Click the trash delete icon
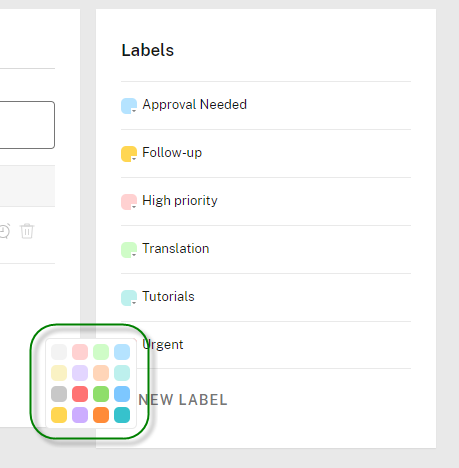Viewport: 459px width, 468px height. coord(27,231)
